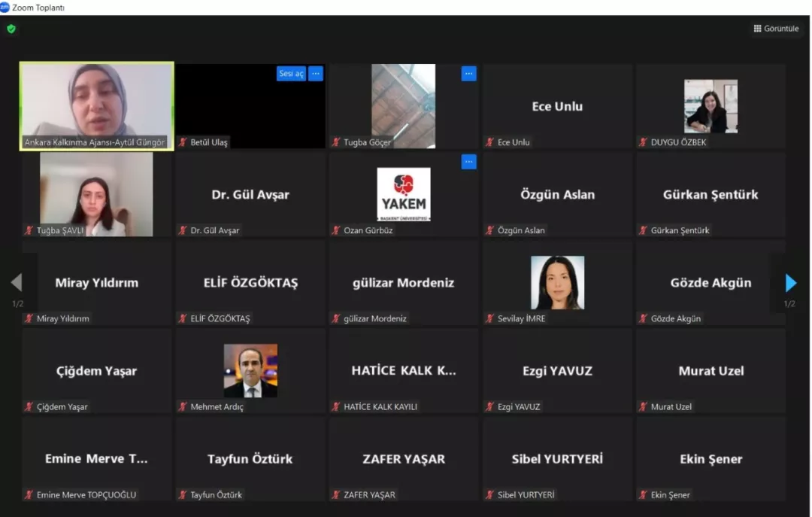Screen dimensions: 812x517
Task: Select the Ekin Şener participant tile
Action: (x=710, y=459)
